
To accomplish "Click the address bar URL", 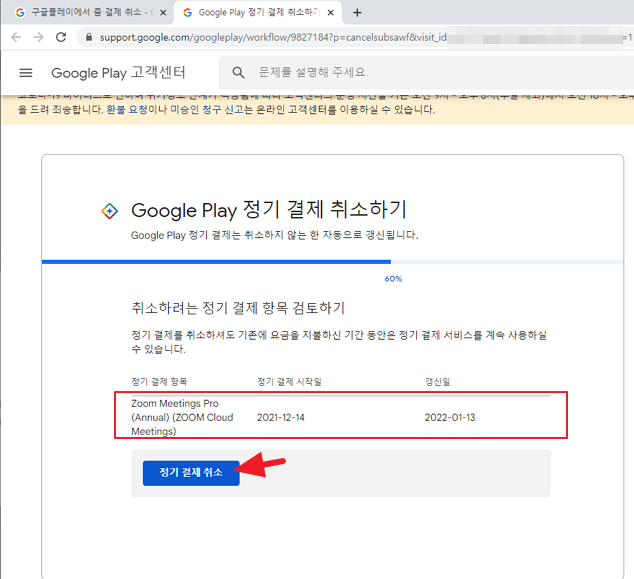I will coord(273,37).
